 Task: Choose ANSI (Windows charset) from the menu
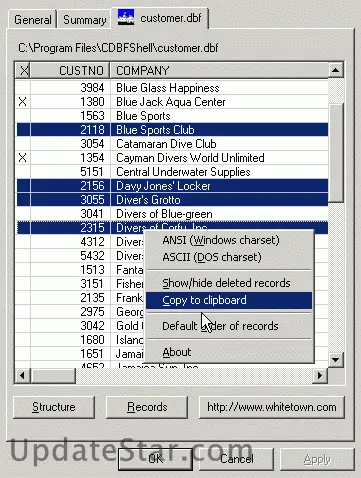point(229,240)
